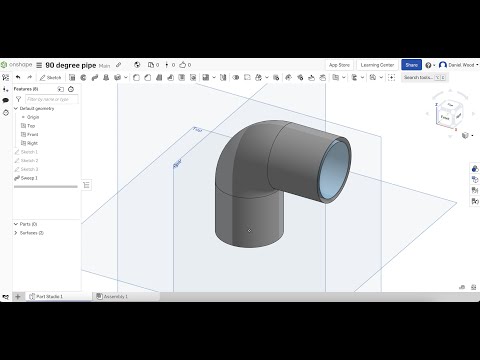Click the link icon beside Main
Image resolution: width=480 pixels, height=360 pixels.
coord(118,65)
